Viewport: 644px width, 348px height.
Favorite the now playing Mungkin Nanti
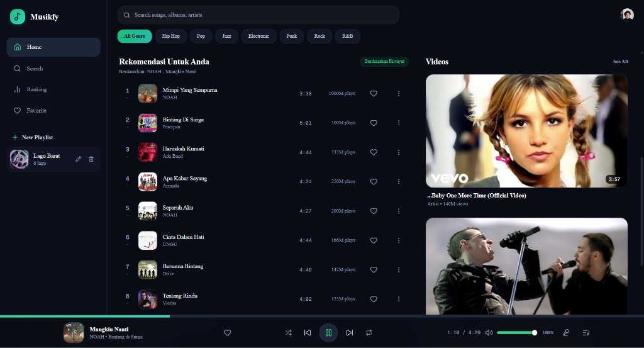(x=227, y=333)
